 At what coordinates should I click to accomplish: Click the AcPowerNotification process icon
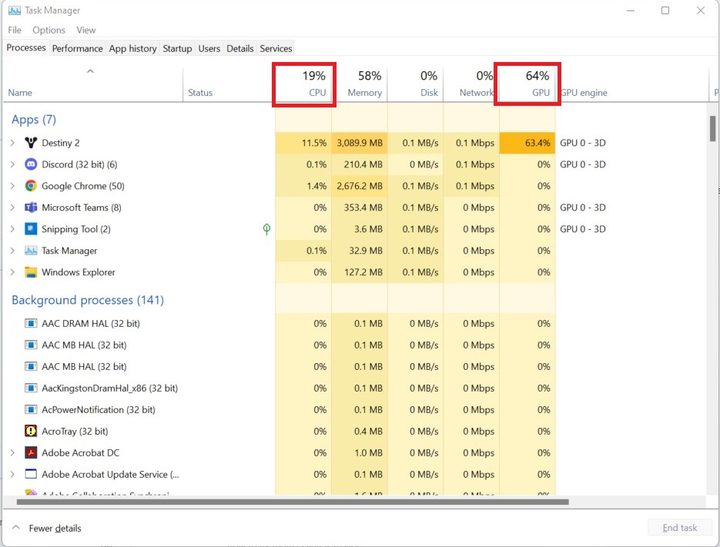coord(31,410)
